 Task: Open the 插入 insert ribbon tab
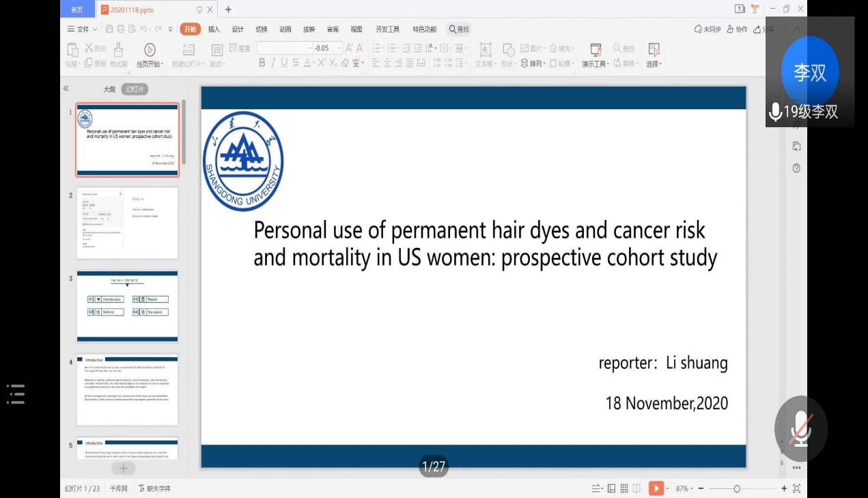click(214, 29)
